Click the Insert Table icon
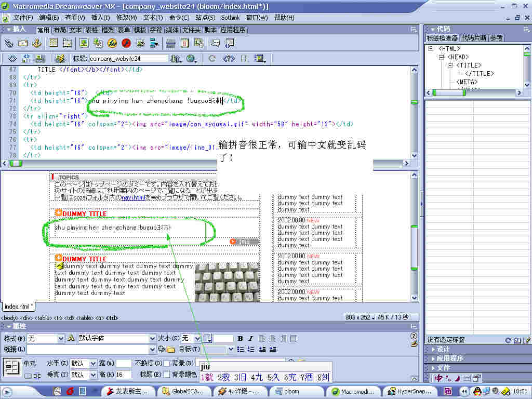 point(54,43)
